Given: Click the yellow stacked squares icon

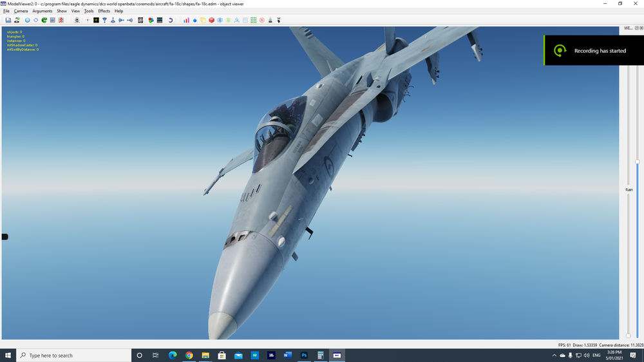Looking at the screenshot, I should point(204,20).
